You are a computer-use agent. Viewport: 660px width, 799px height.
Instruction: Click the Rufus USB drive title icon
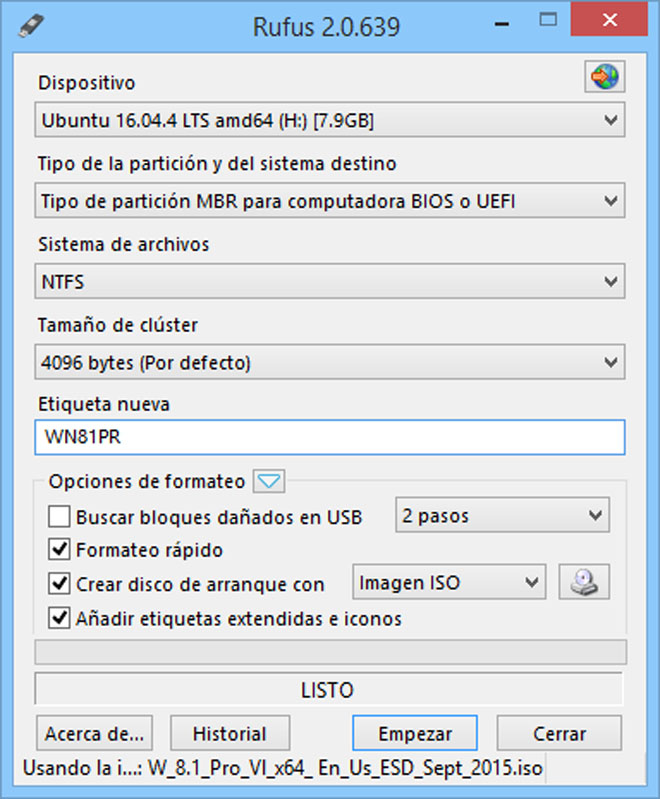coord(32,25)
